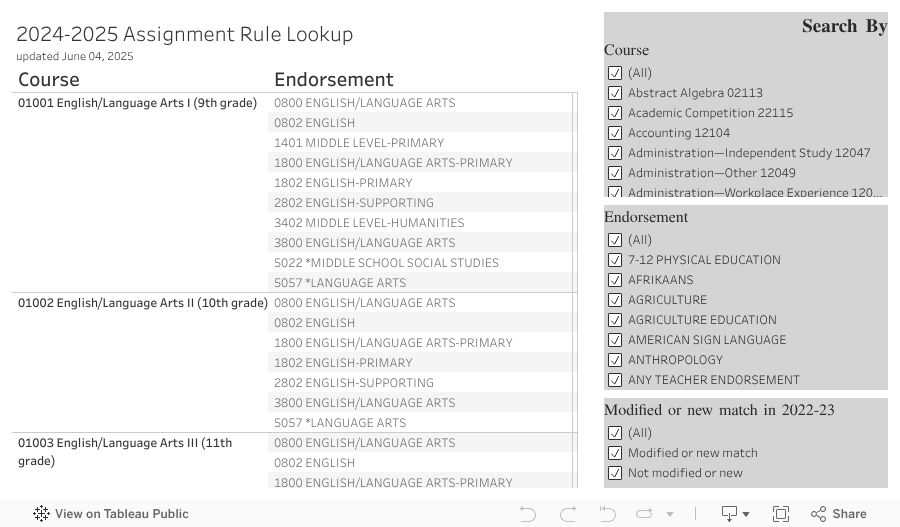900x527 pixels.
Task: Enter full screen mode
Action: click(x=781, y=514)
